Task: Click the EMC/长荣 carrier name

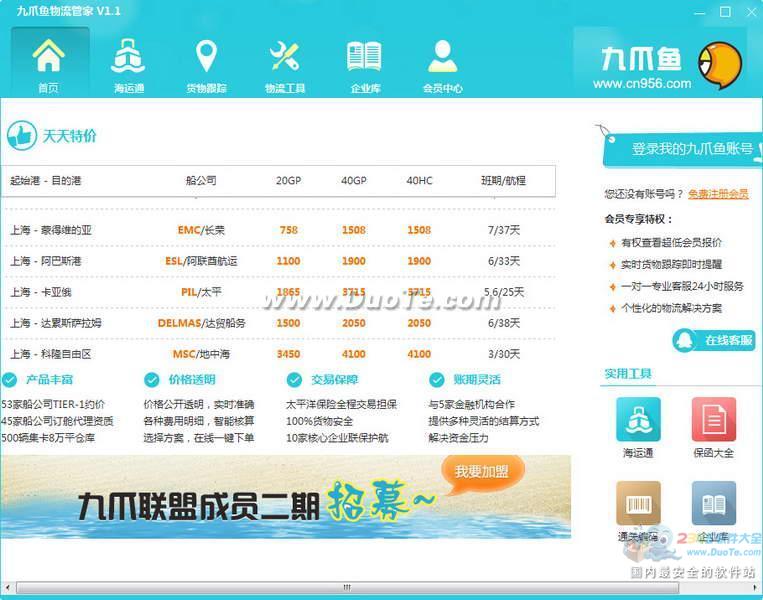Action: pyautogui.click(x=201, y=230)
